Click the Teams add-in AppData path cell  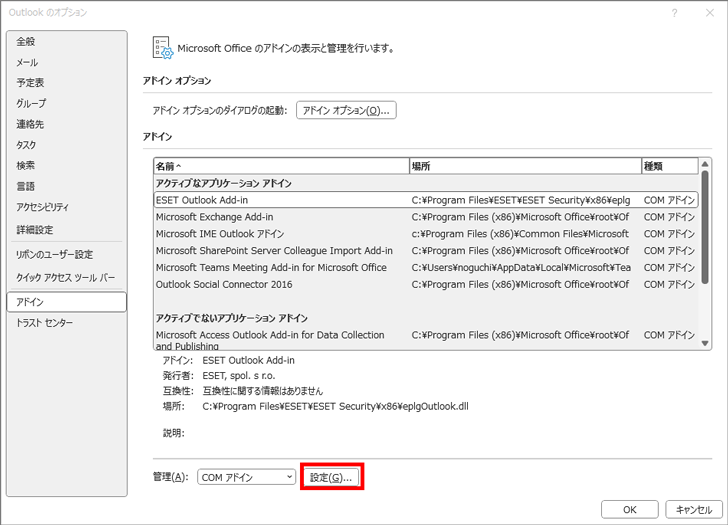[521, 267]
